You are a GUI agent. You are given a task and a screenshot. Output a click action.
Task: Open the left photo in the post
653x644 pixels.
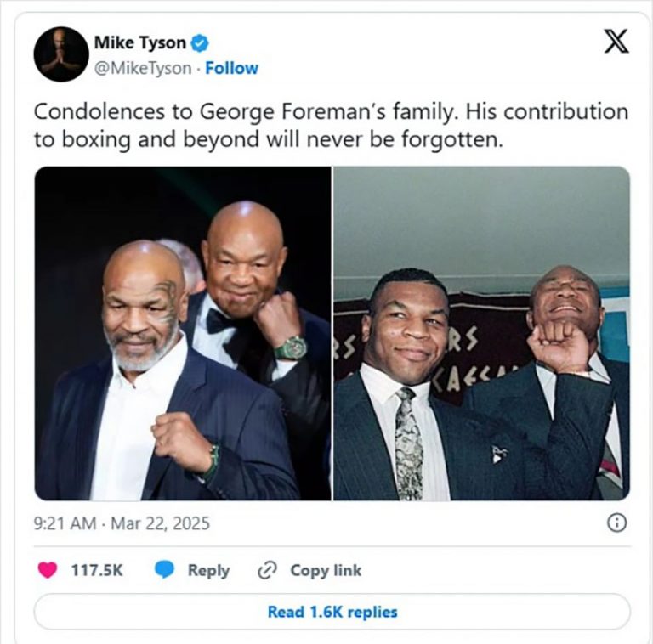[x=183, y=333]
